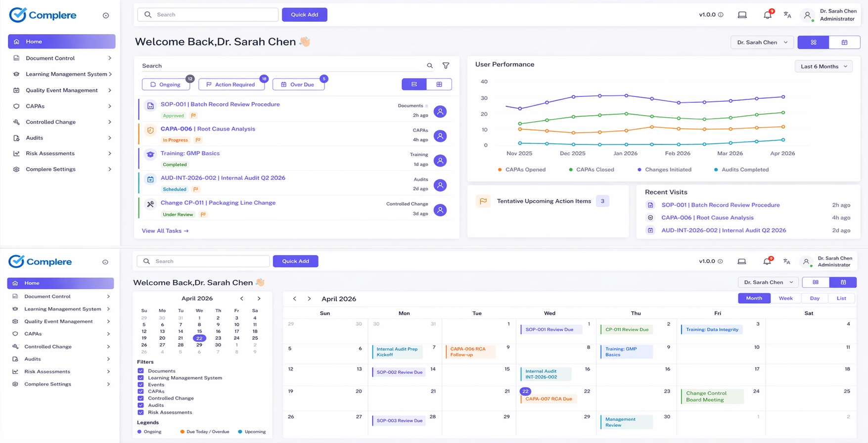Click the View All Tasks link
868x443 pixels.
(x=165, y=231)
